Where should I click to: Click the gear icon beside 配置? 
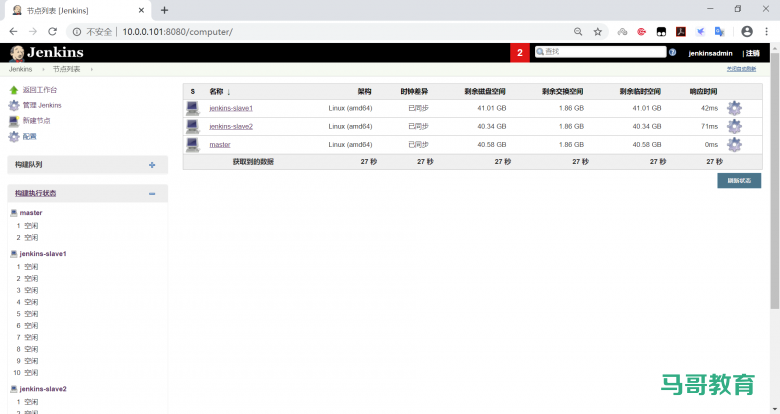[14, 136]
